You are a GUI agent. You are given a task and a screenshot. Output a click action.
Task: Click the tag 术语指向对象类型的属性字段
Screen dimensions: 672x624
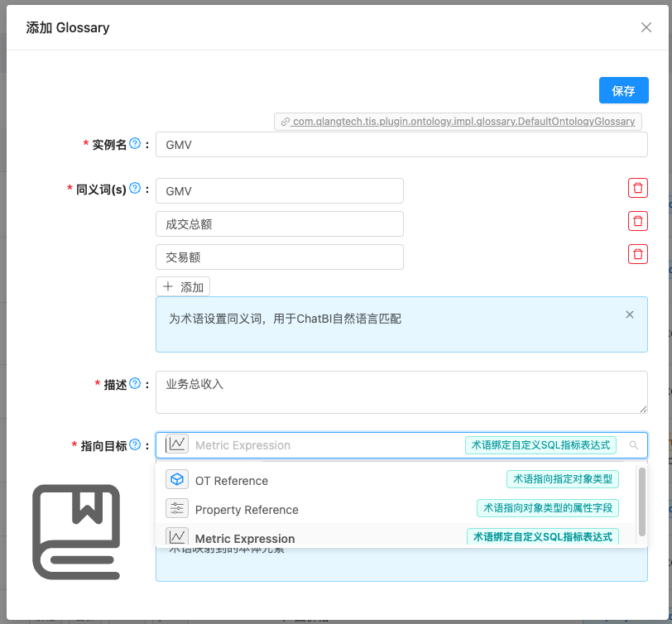pyautogui.click(x=548, y=508)
